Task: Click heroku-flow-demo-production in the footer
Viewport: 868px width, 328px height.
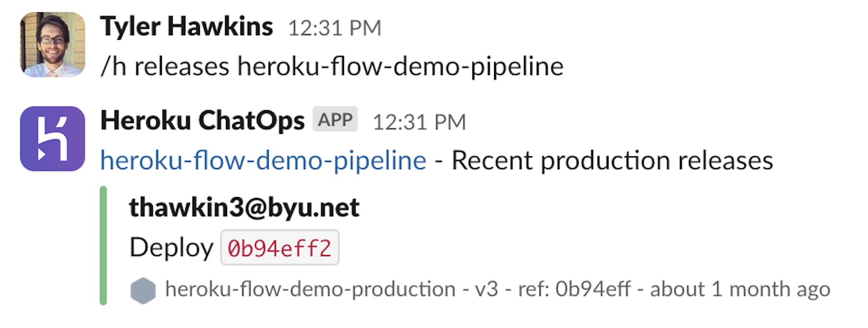Action: [x=310, y=289]
